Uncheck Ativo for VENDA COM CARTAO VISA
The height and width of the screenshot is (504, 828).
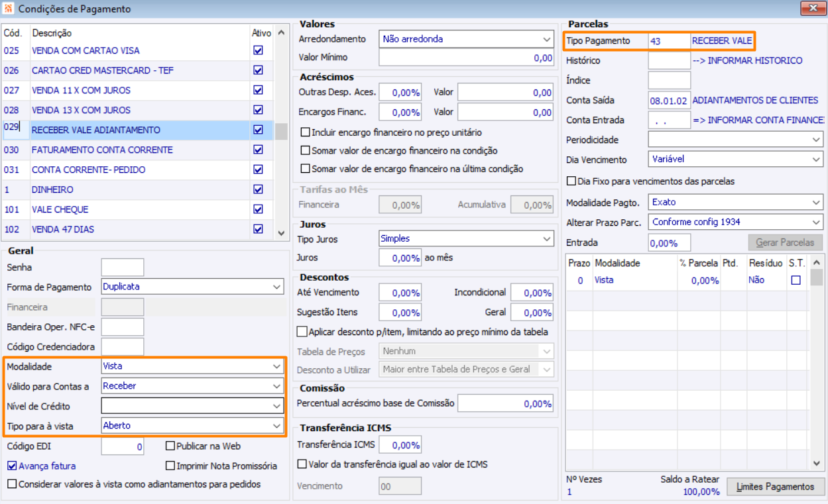(x=259, y=50)
